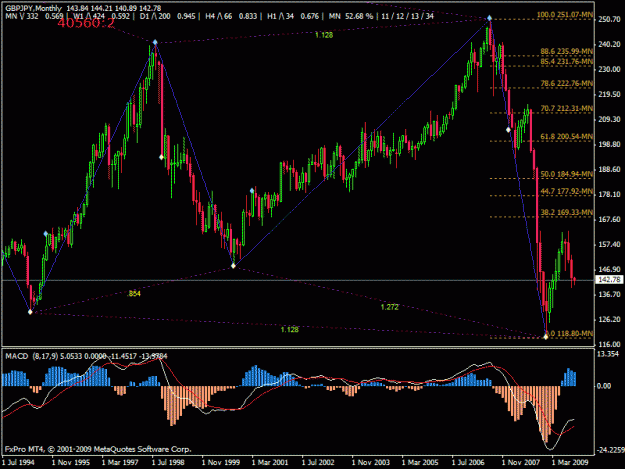Click the 167.60 price axis value

coord(609,219)
